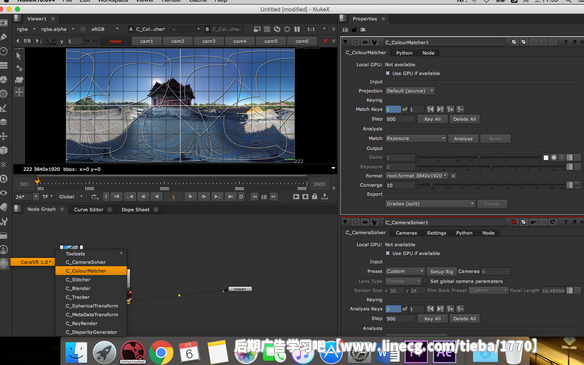Select the camera tool in viewer sidebar
The image size is (584, 365).
click(x=19, y=80)
